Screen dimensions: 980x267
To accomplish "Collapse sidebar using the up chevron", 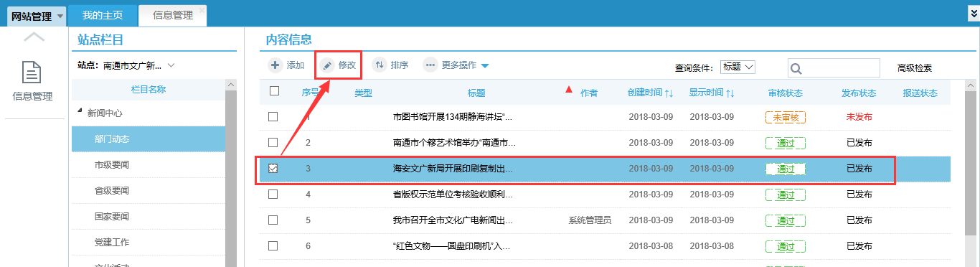I will [34, 37].
